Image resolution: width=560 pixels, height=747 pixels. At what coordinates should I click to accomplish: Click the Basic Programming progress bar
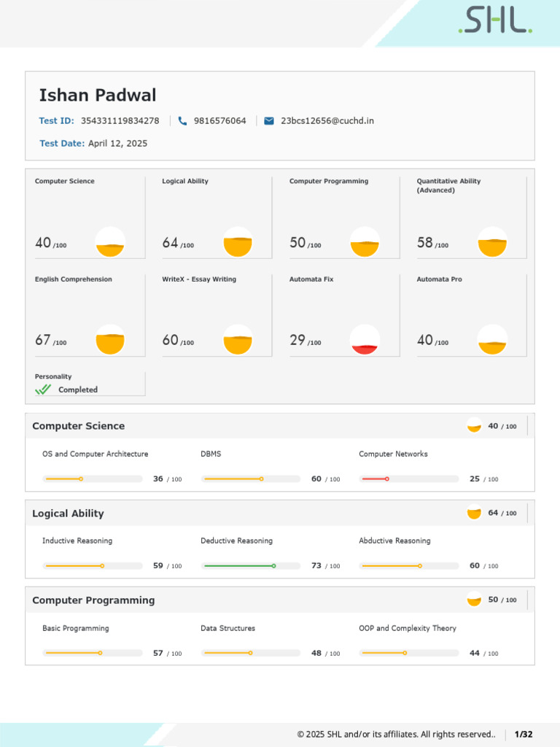(x=93, y=653)
